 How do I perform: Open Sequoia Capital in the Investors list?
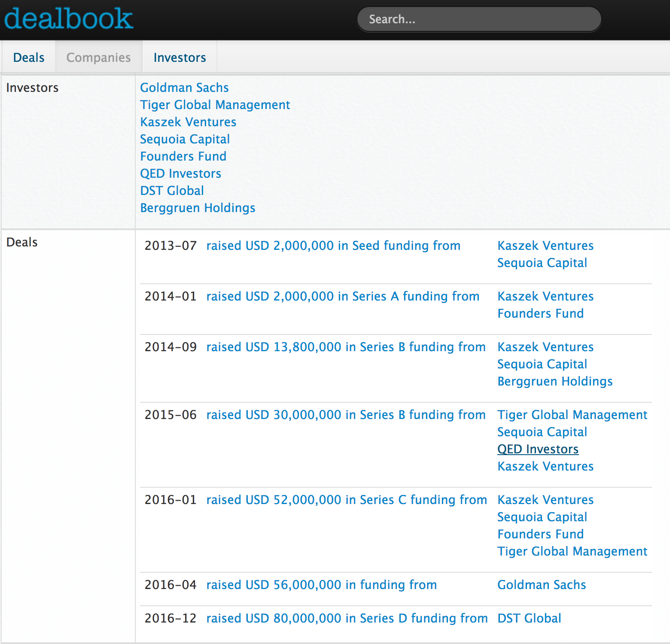click(185, 139)
